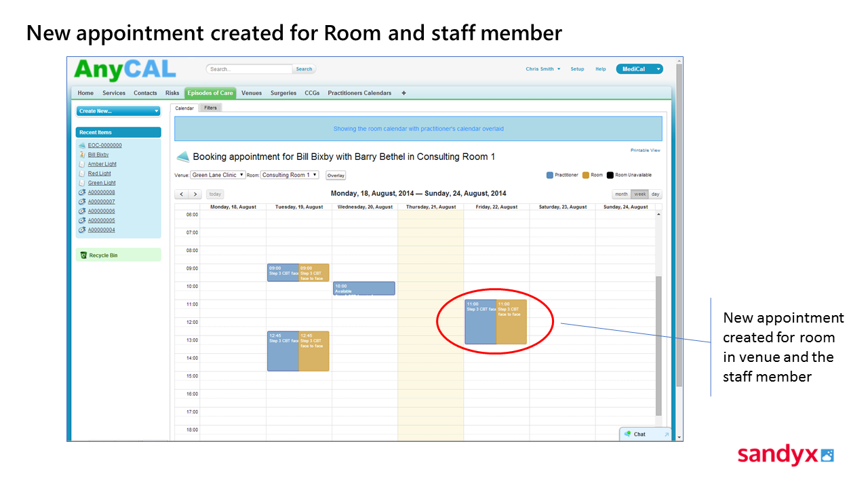The height and width of the screenshot is (488, 868).
Task: Select the Calendar sub-tab
Action: click(x=184, y=108)
